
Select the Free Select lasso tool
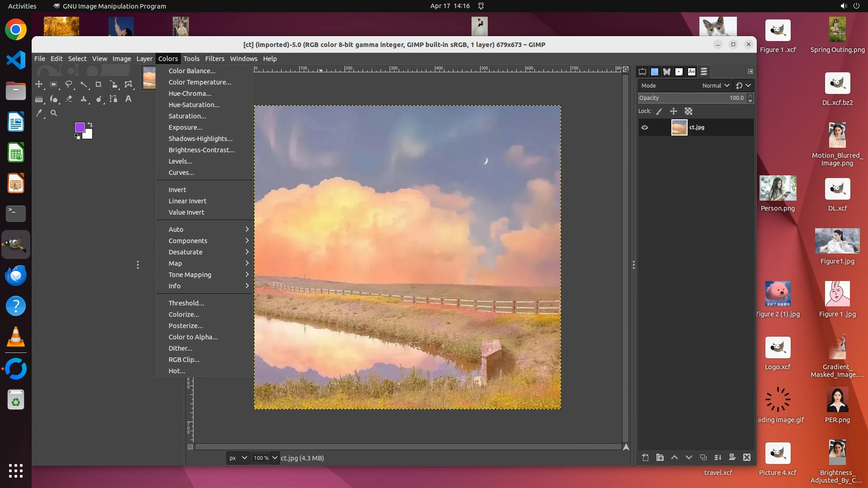pos(69,84)
